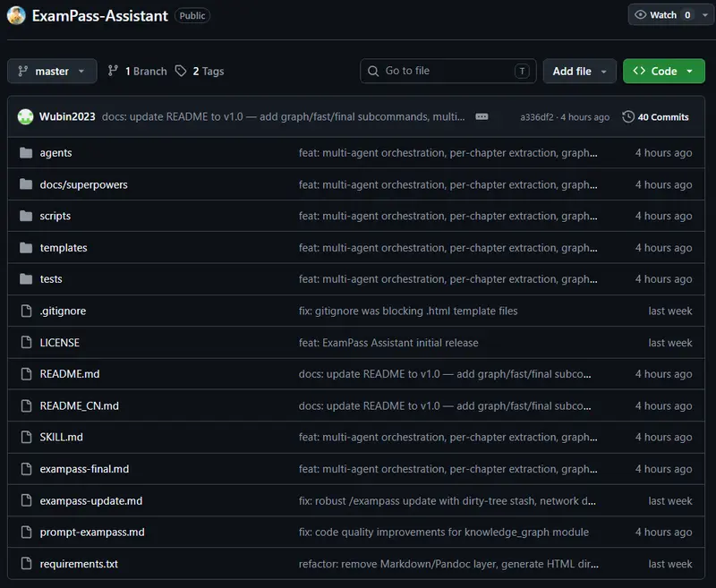The image size is (716, 588).
Task: Open the Wubin2023 author profile link
Action: coord(67,117)
